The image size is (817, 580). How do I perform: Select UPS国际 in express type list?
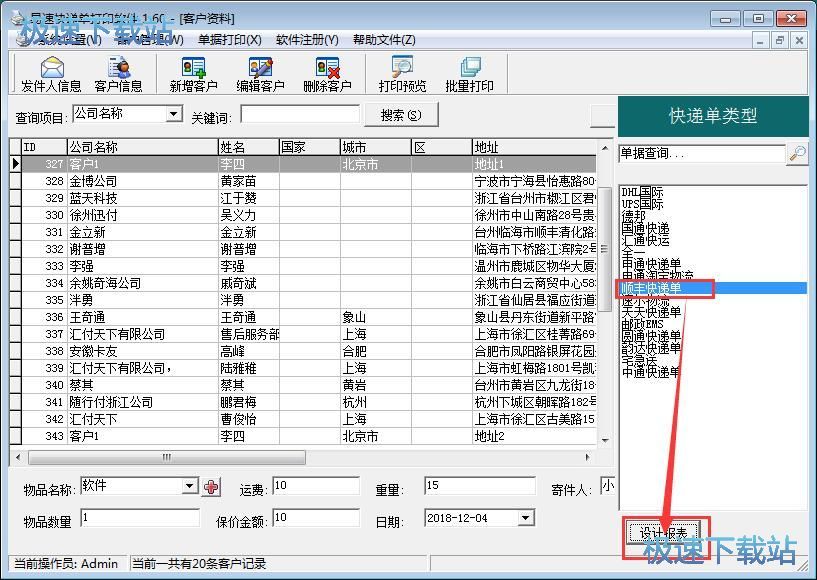642,204
